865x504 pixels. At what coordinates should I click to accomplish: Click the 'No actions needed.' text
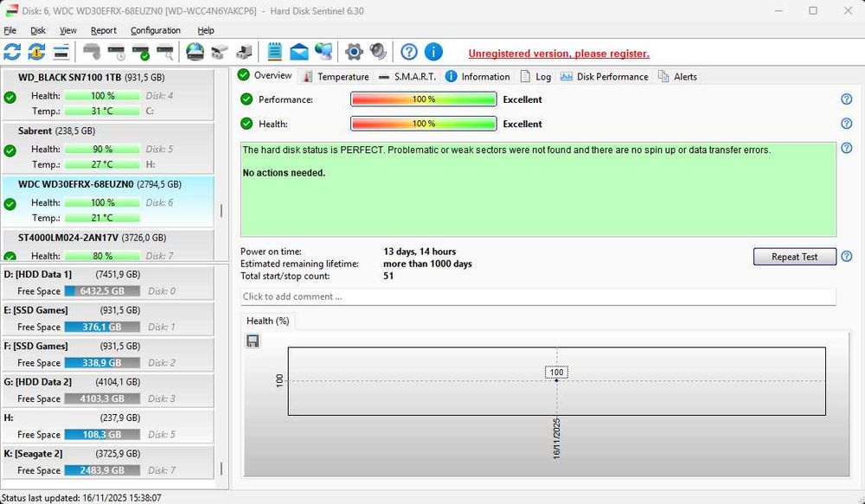[x=284, y=173]
